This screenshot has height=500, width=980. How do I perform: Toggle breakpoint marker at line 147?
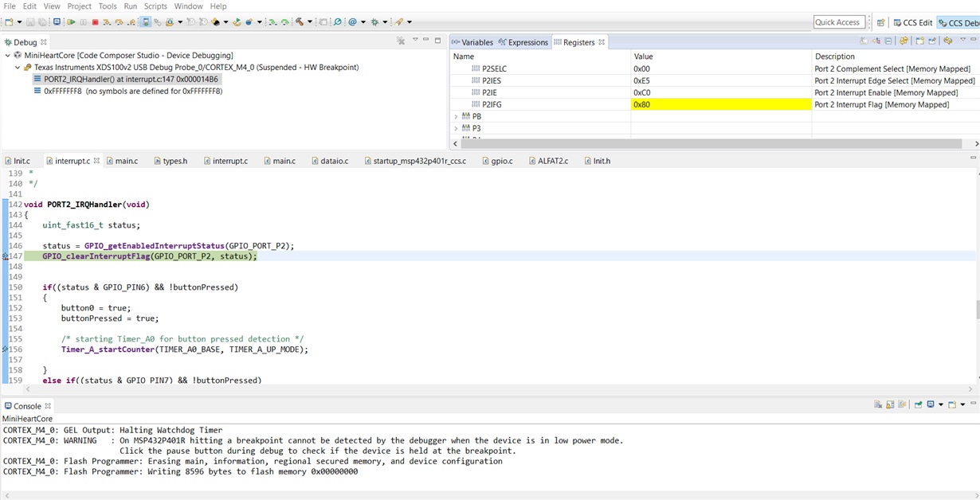[x=6, y=256]
